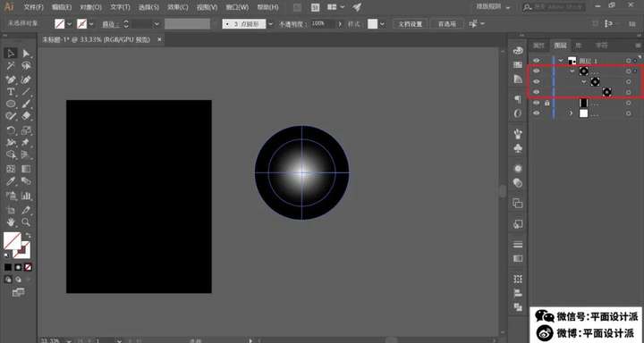This screenshot has width=644, height=343.
Task: Pick the Rotate tool
Action: pos(11,130)
